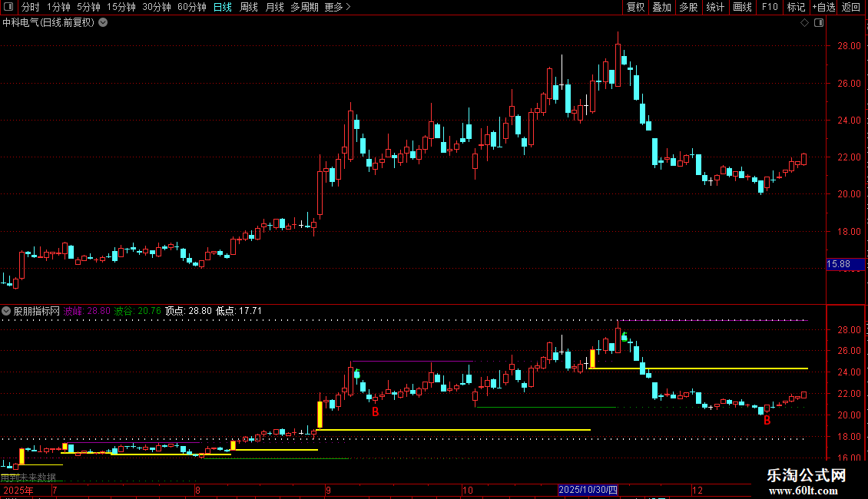Add stock with +自选 button
Screen dimensions: 868x499
823,7
